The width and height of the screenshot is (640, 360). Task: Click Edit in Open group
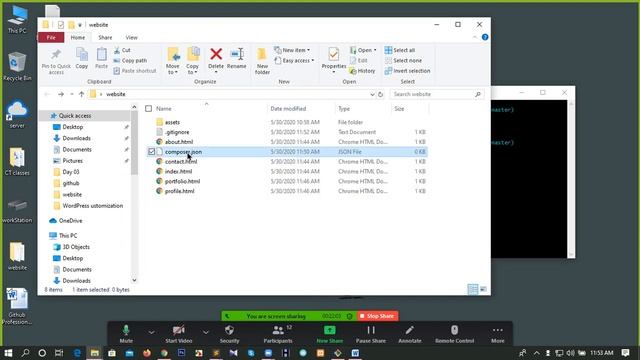click(358, 60)
